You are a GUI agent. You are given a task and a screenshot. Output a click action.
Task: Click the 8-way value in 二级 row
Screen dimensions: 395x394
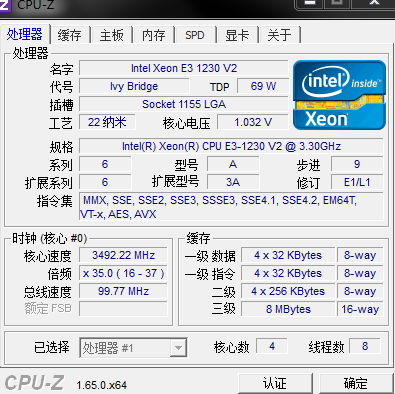click(360, 291)
